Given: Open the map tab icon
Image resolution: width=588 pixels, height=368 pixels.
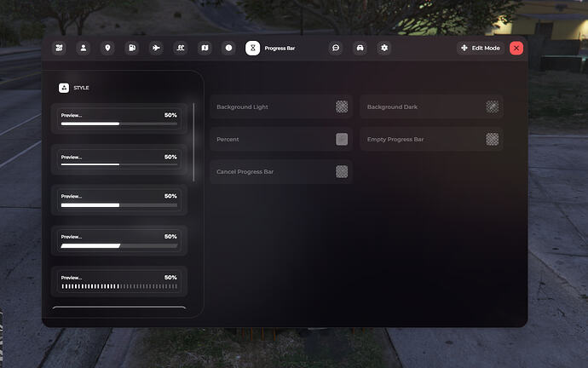Looking at the screenshot, I should (x=205, y=48).
